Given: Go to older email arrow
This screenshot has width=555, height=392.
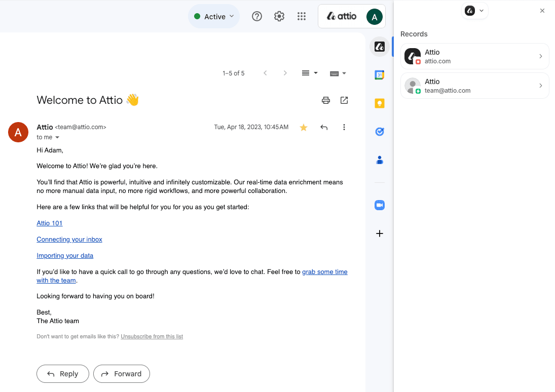Looking at the screenshot, I should [x=285, y=73].
